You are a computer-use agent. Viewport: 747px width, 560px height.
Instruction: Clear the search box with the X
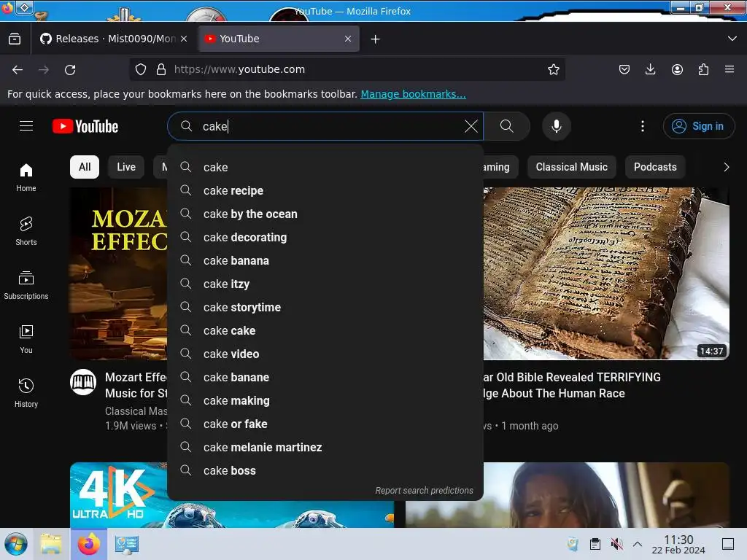pyautogui.click(x=471, y=126)
